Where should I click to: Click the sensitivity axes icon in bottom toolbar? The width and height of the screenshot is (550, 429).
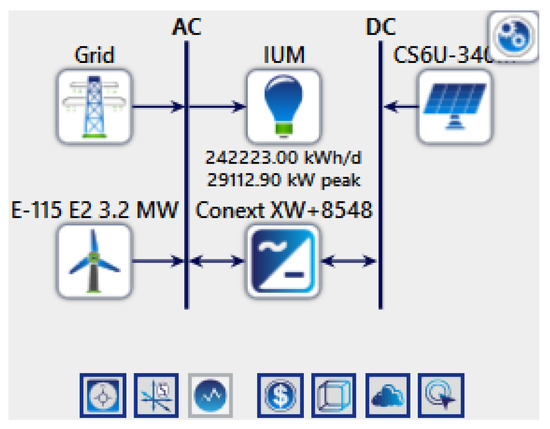tap(156, 396)
